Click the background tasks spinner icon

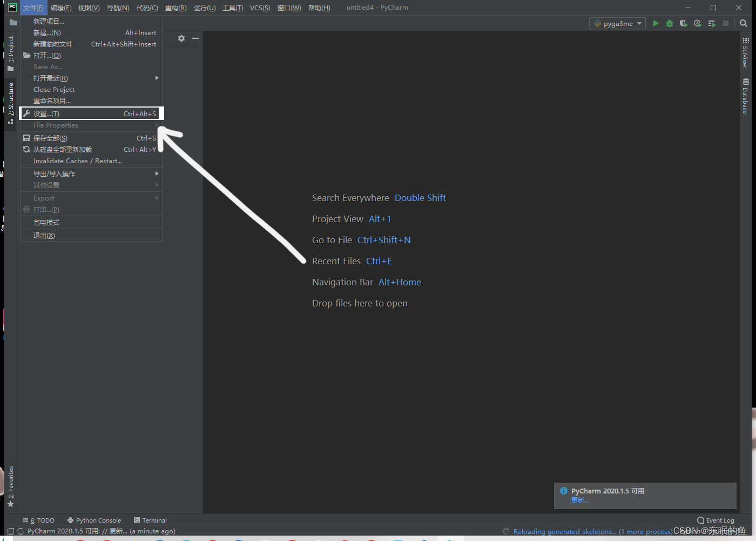[506, 531]
